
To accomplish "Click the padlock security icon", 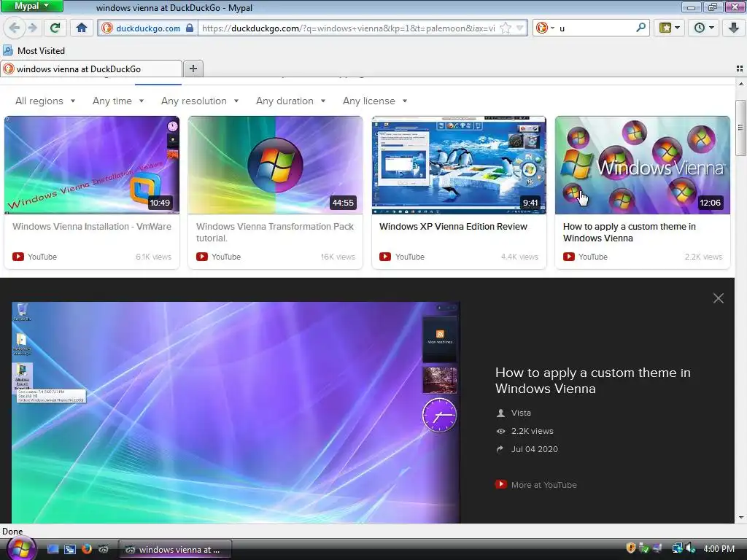I will tap(190, 28).
